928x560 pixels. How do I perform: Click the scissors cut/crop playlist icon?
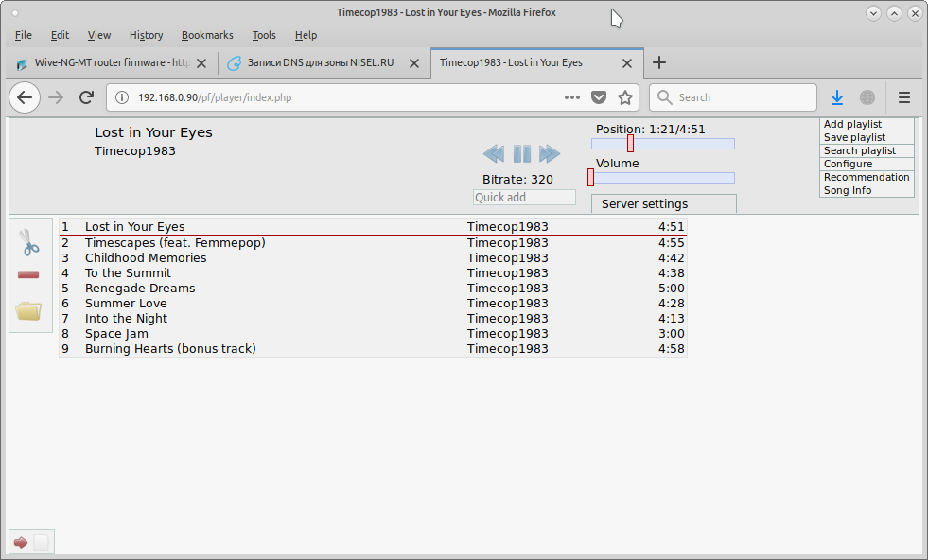pyautogui.click(x=29, y=243)
